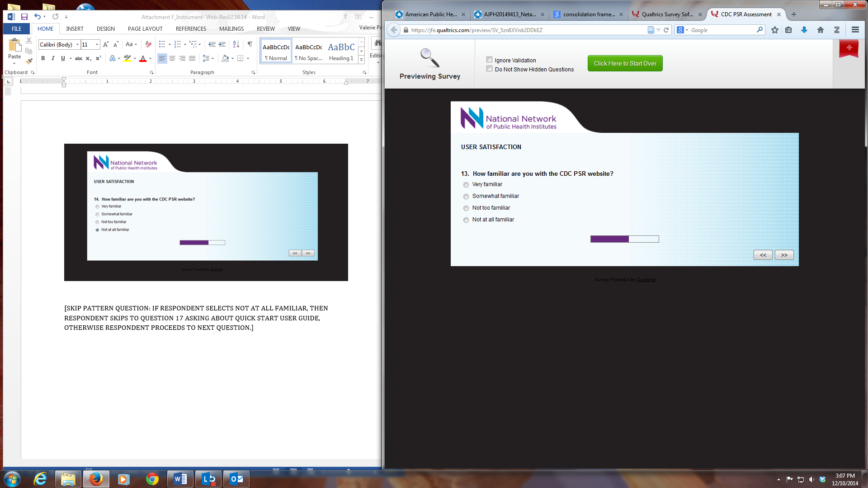Go to next survey page button
This screenshot has height=488, width=868.
point(784,255)
